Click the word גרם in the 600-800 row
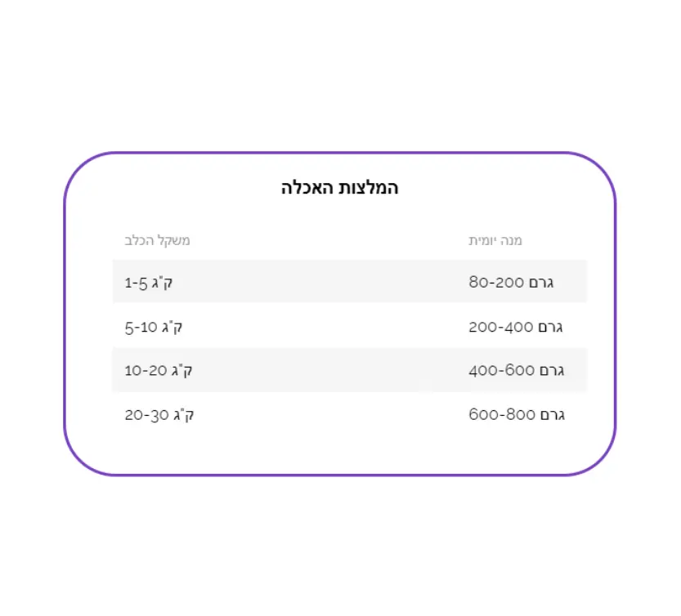681x616 pixels. 553,415
